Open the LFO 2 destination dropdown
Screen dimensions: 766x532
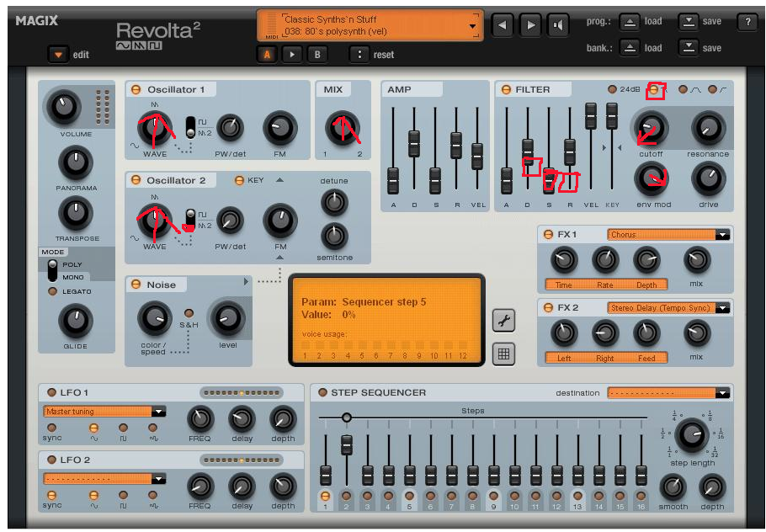coord(158,479)
